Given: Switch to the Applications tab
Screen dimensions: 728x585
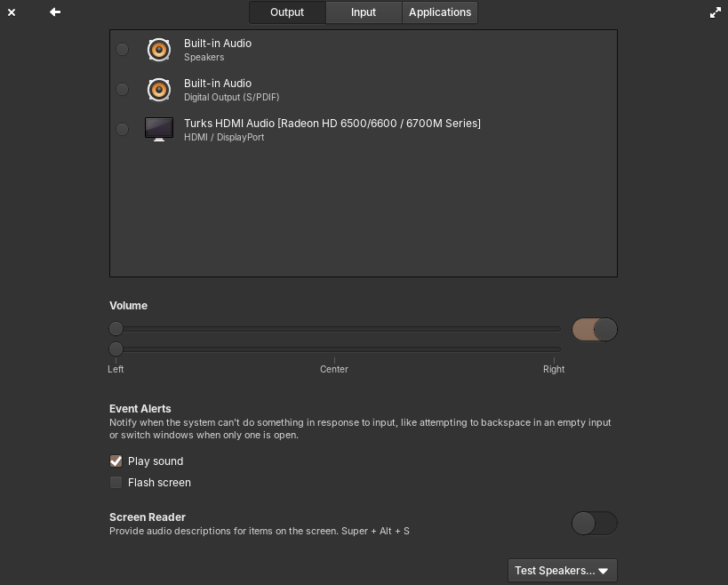Looking at the screenshot, I should pyautogui.click(x=440, y=12).
